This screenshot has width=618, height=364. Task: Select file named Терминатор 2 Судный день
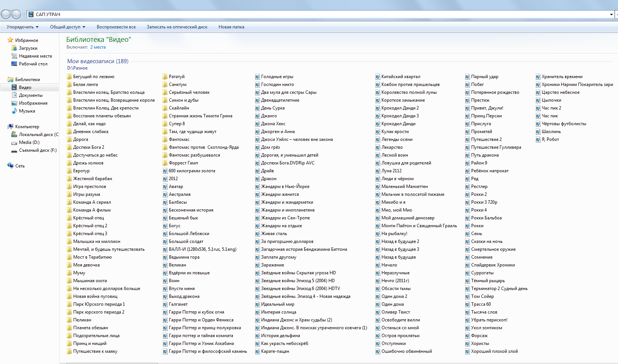coord(499,289)
